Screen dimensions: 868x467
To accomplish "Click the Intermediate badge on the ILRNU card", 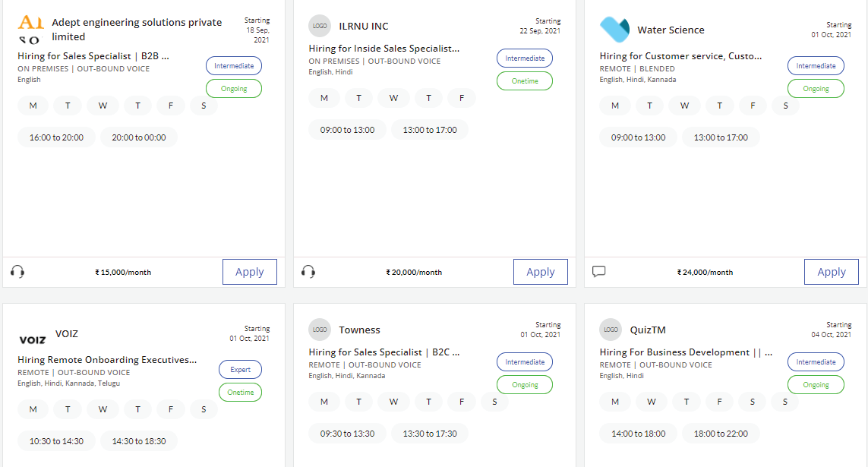I will point(525,58).
